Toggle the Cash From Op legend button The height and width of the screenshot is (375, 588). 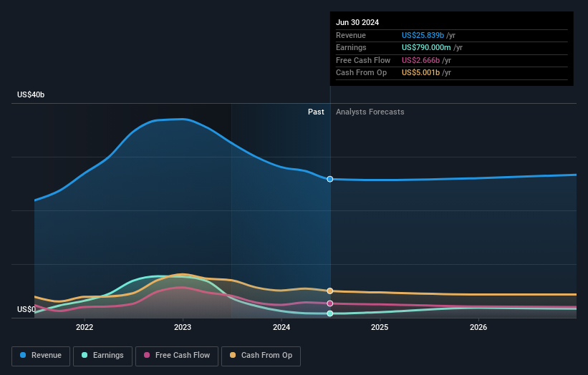pyautogui.click(x=261, y=356)
